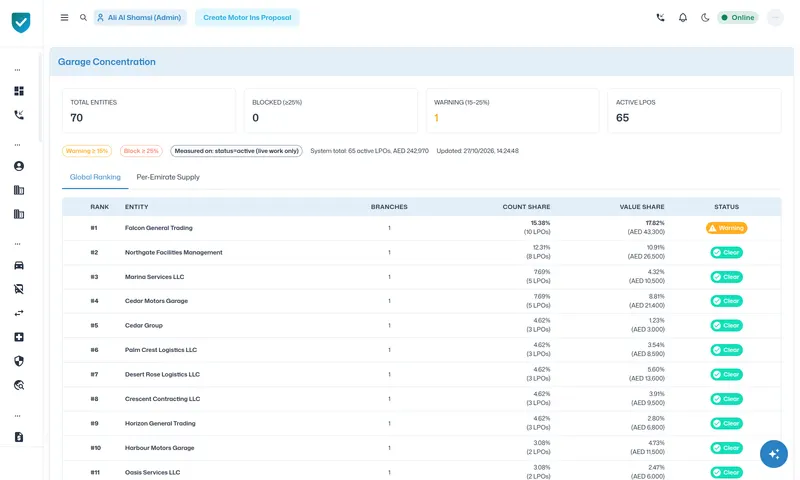Click the STATUS column header
Viewport: 800px width, 480px height.
point(727,207)
